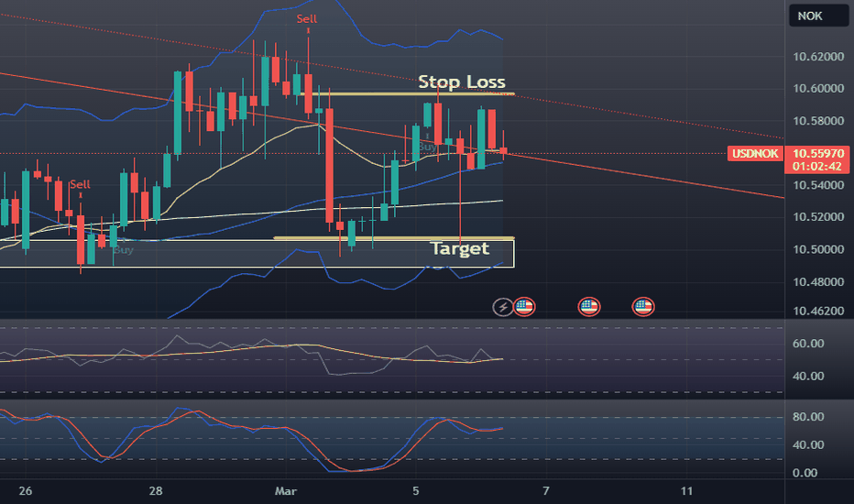
Task: Select the yellow Stop Loss horizontal line
Action: 408,94
